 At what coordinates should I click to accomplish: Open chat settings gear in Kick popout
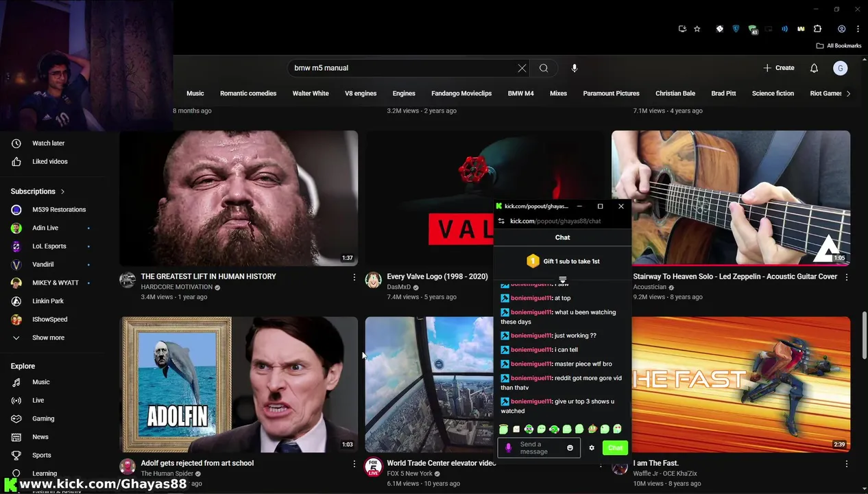pos(592,448)
